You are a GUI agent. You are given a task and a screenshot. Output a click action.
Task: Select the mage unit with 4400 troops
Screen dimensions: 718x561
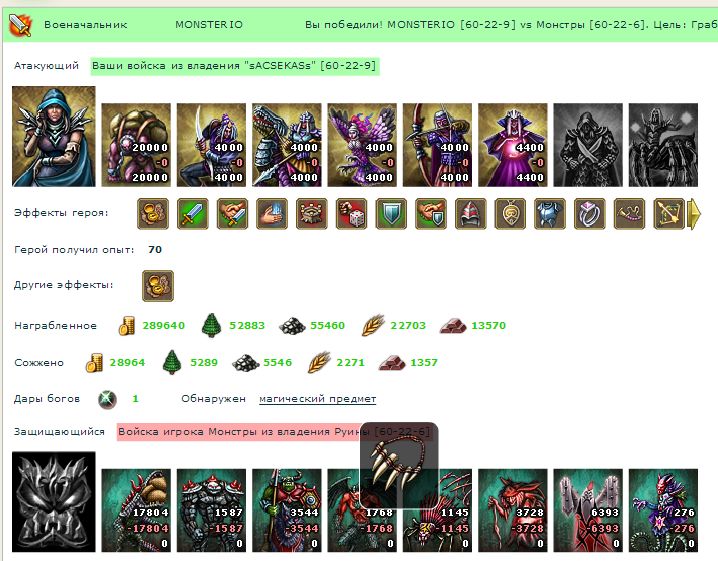point(513,145)
